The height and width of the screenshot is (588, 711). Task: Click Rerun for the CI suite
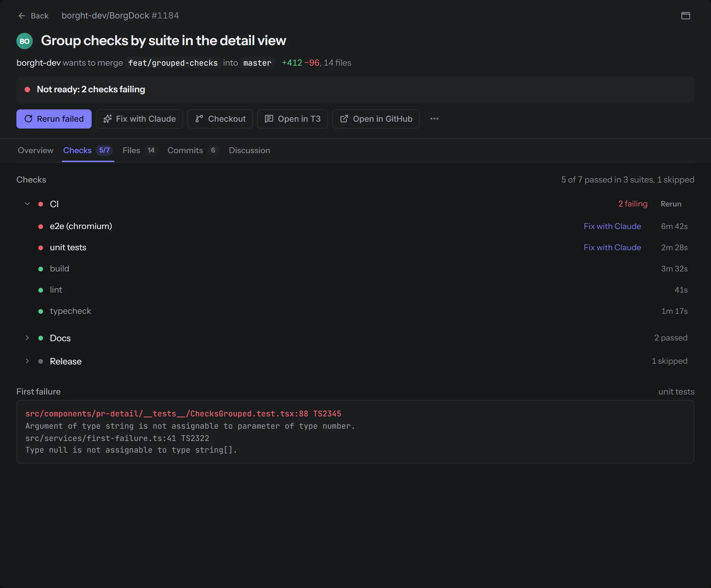671,204
